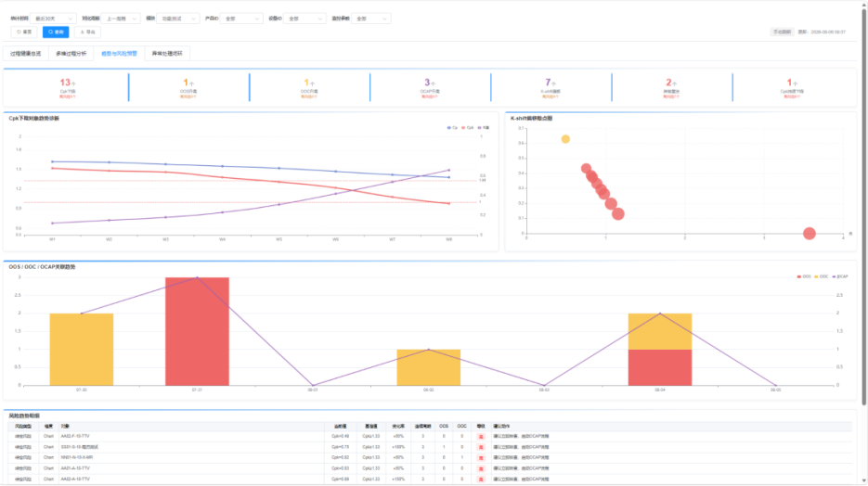Click the yellow bubble in K-shift scatter

(565, 139)
